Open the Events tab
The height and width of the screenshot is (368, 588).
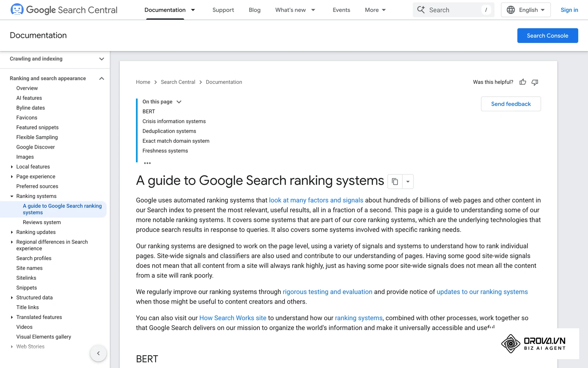coord(341,10)
